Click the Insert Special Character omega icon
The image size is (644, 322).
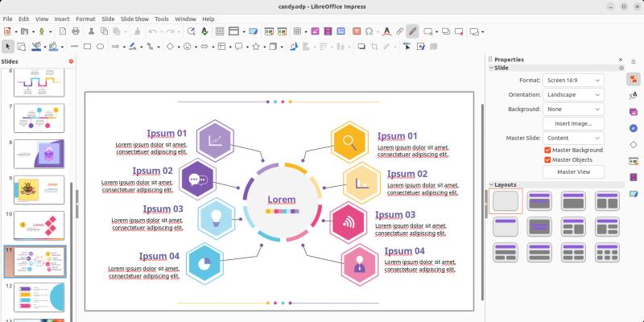(369, 31)
